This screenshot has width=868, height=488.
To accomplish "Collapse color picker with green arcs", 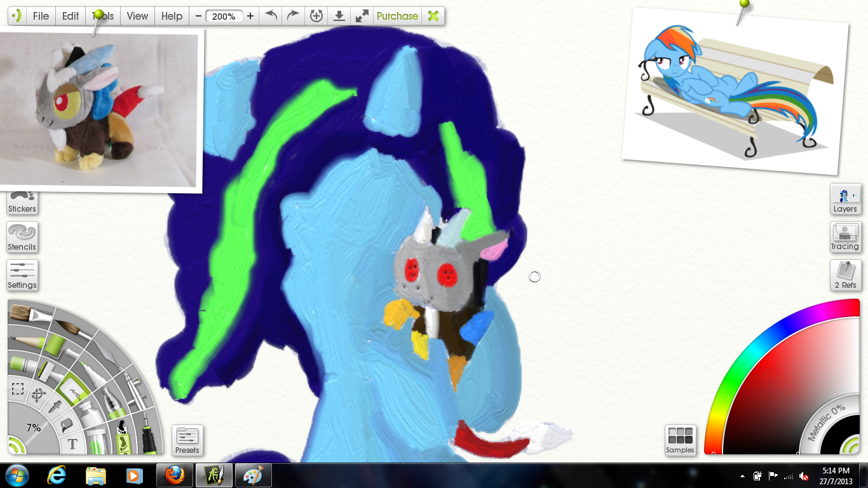I will click(850, 445).
